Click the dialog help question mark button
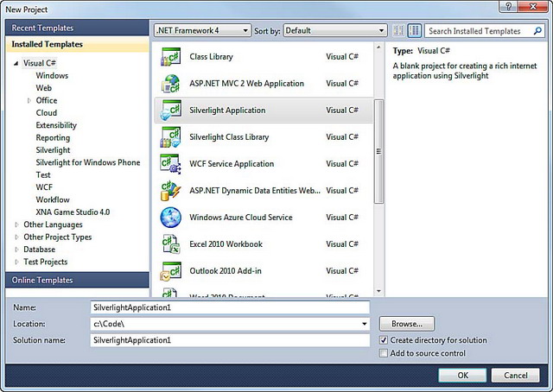Image resolution: width=553 pixels, height=392 pixels. tap(508, 6)
